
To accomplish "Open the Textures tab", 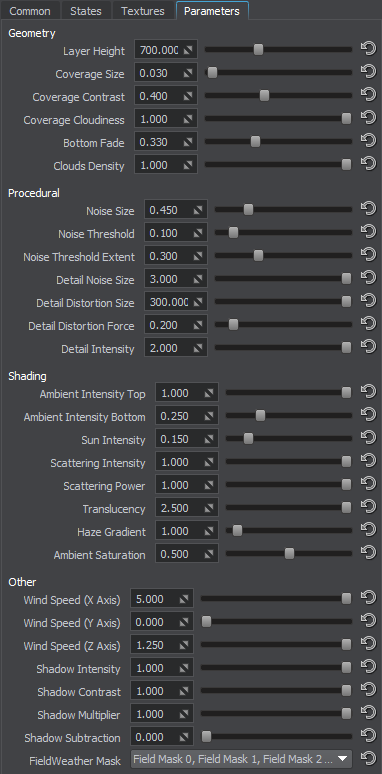I will point(143,11).
